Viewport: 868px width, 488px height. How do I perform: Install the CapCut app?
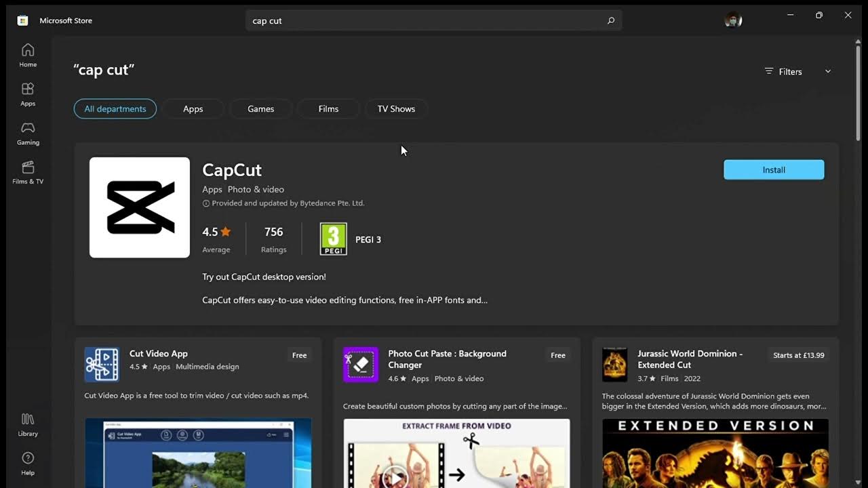point(774,170)
